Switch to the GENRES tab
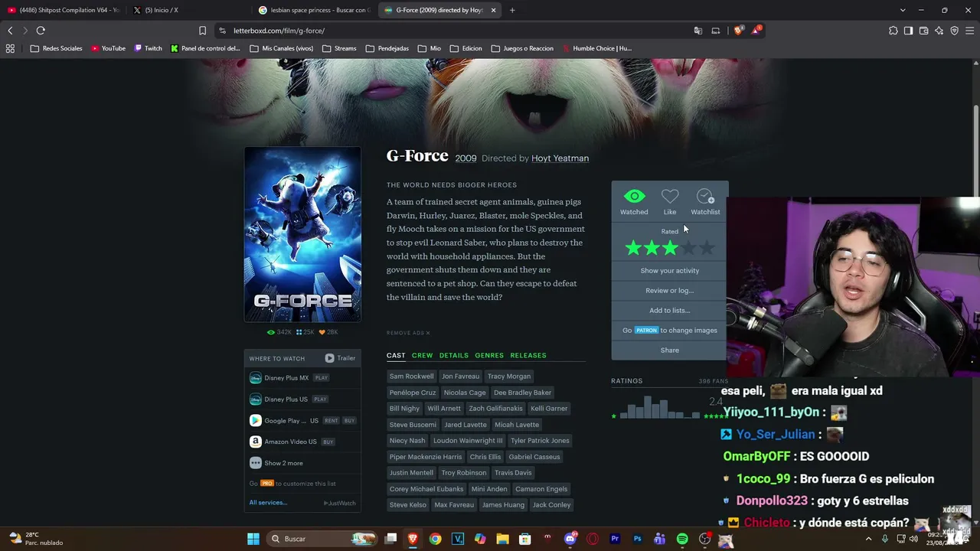The width and height of the screenshot is (980, 551). point(489,355)
